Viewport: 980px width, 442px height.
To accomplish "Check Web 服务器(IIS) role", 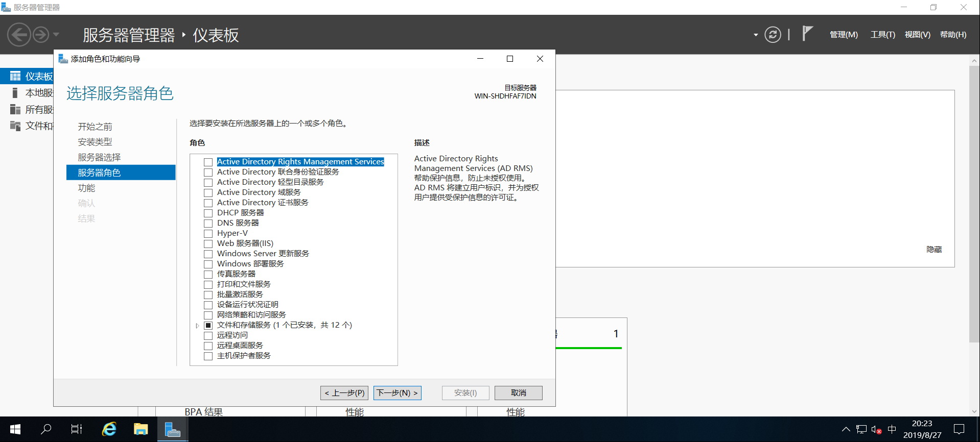I will tap(208, 244).
